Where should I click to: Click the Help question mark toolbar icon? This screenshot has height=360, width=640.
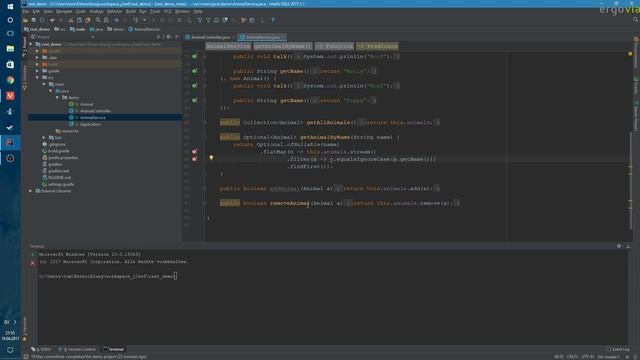273,20
